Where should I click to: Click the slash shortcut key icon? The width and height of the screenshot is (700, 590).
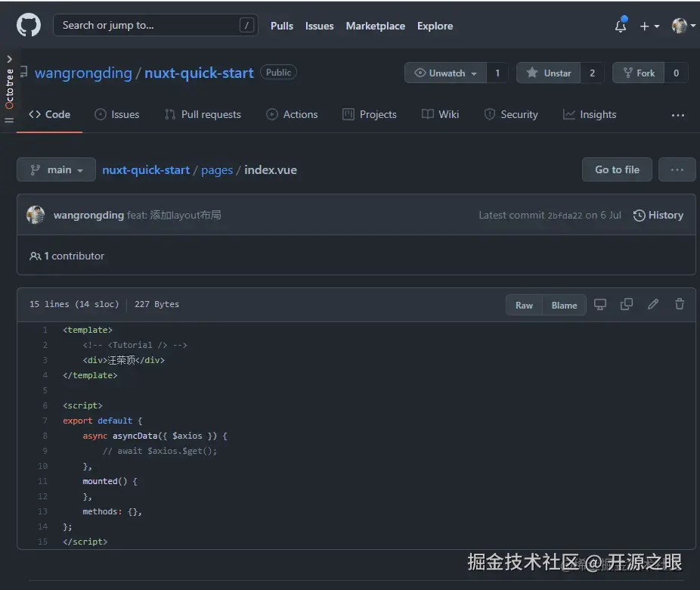click(246, 25)
